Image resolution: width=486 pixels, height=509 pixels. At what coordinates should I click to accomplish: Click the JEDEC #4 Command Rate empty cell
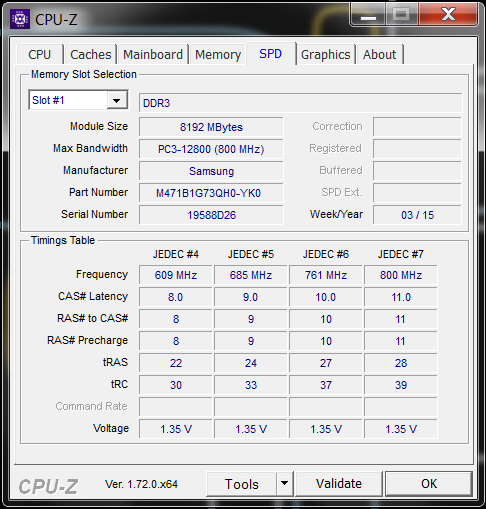coord(176,407)
